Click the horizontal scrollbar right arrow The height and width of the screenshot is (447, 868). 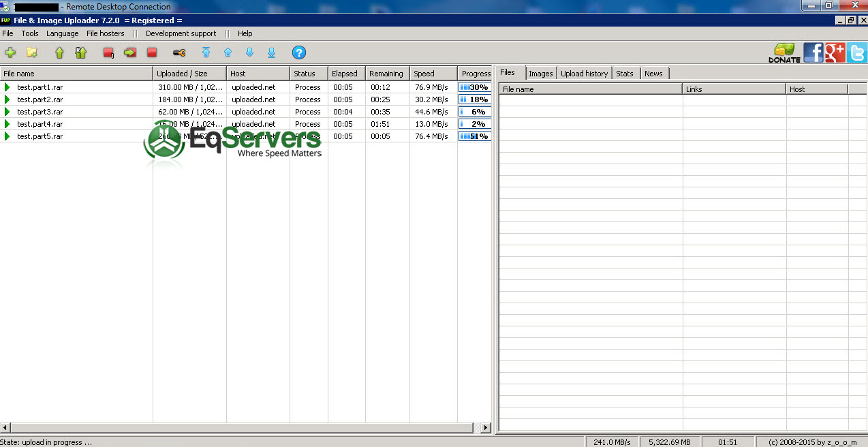[486, 428]
